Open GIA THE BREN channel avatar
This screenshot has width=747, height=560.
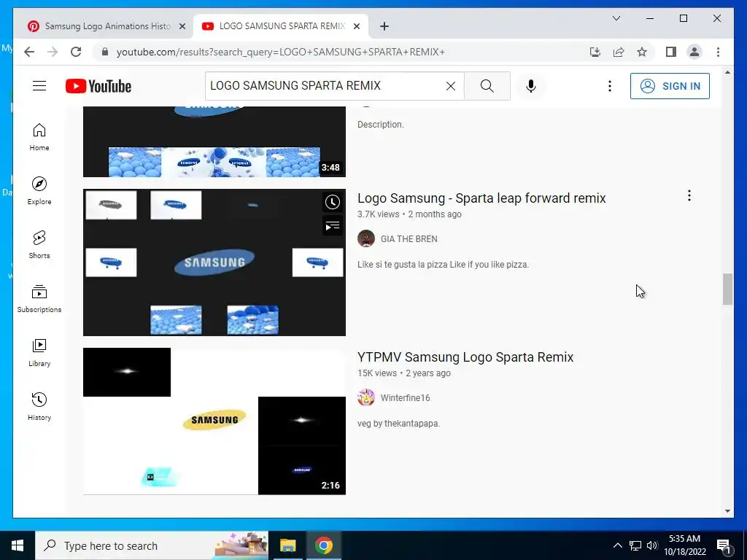tap(366, 238)
